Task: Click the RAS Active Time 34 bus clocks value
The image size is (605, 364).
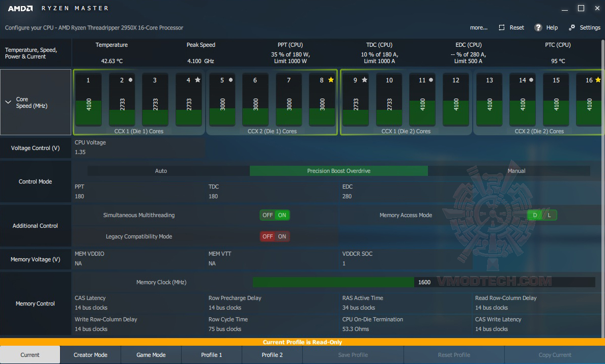Action: point(359,308)
